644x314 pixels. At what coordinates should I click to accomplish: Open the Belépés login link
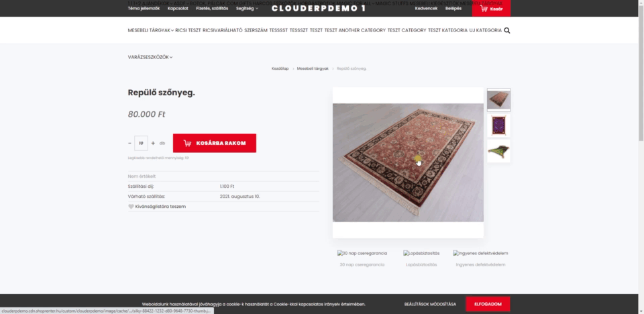453,8
